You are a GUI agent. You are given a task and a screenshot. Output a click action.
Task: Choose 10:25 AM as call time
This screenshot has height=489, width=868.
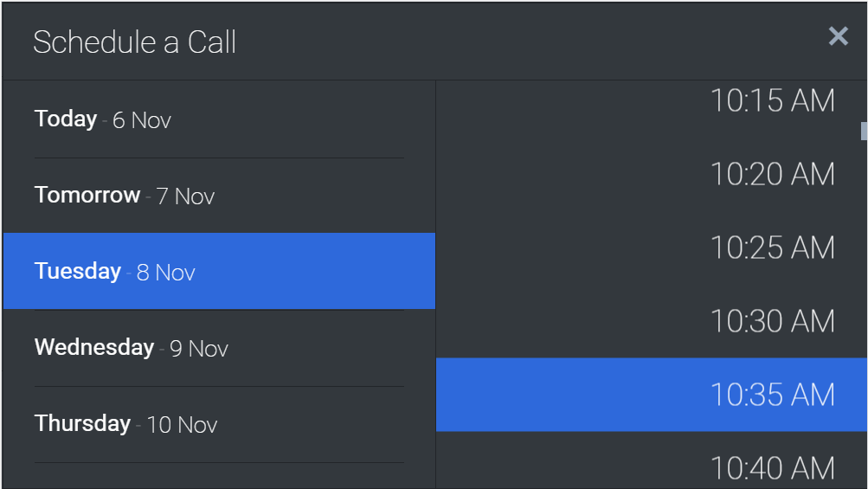tap(772, 248)
